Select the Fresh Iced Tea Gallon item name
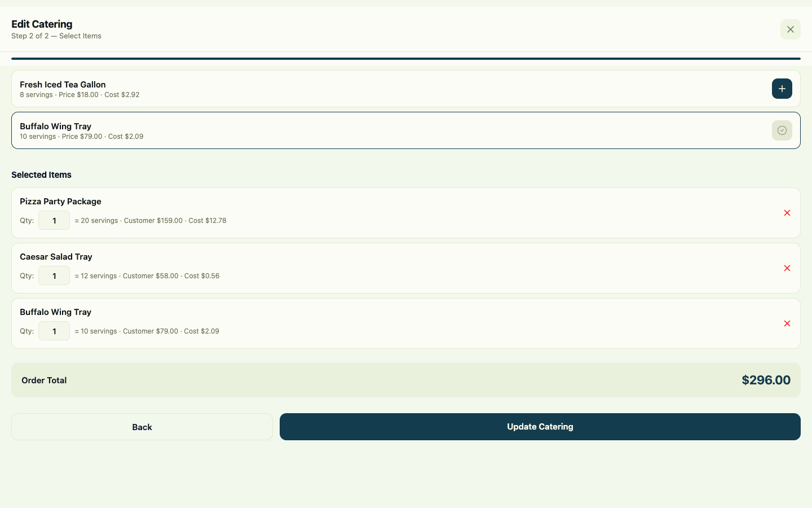The image size is (812, 508). (x=63, y=85)
